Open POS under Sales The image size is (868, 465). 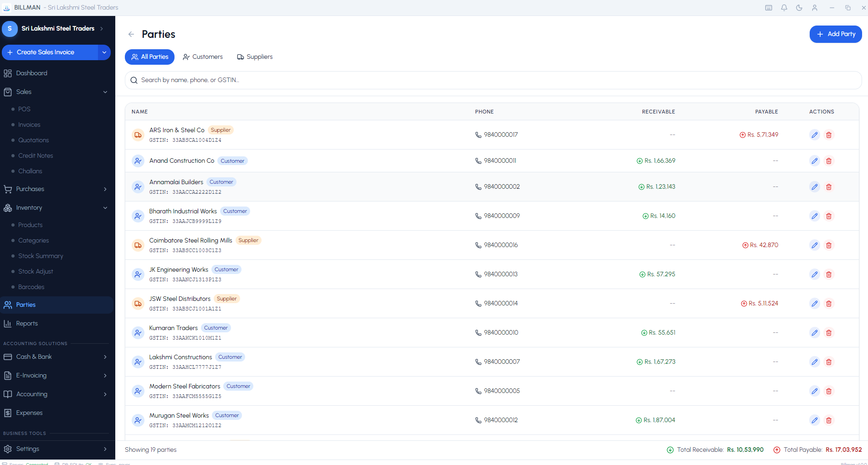click(24, 109)
